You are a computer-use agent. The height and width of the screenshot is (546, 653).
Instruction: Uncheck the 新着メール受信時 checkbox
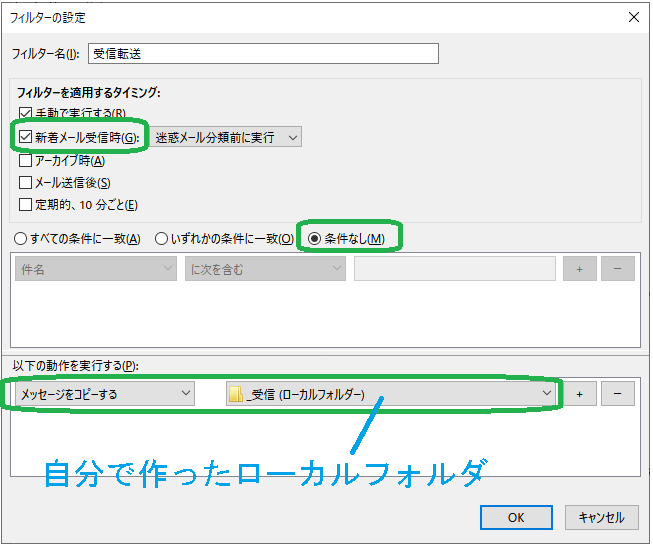(26, 137)
